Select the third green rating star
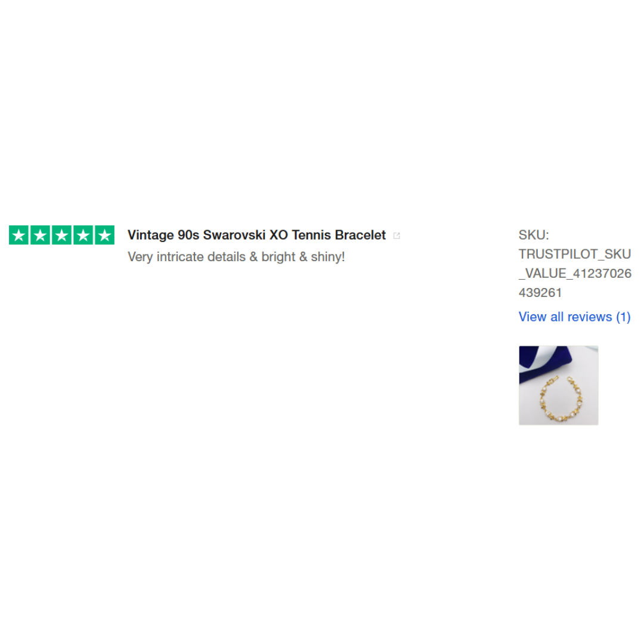The image size is (644, 644). pyautogui.click(x=61, y=235)
